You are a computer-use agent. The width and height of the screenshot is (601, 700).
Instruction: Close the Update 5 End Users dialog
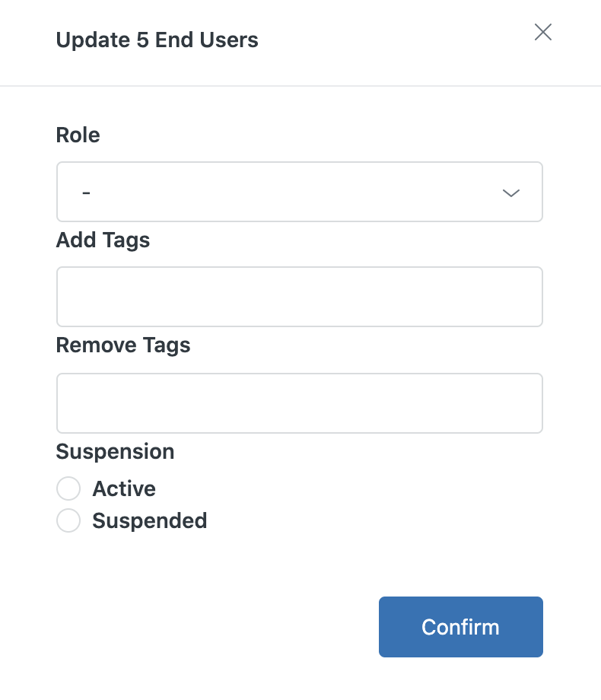(542, 32)
